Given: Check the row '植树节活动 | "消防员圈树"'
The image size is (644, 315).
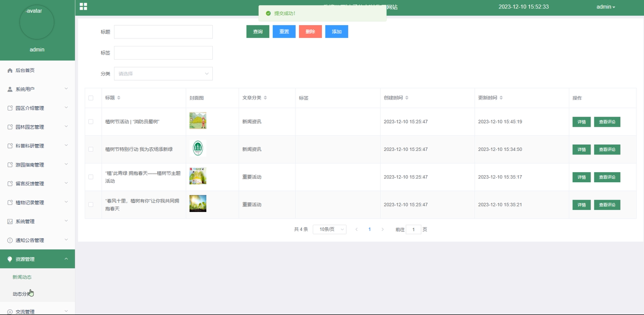Looking at the screenshot, I should (x=91, y=122).
